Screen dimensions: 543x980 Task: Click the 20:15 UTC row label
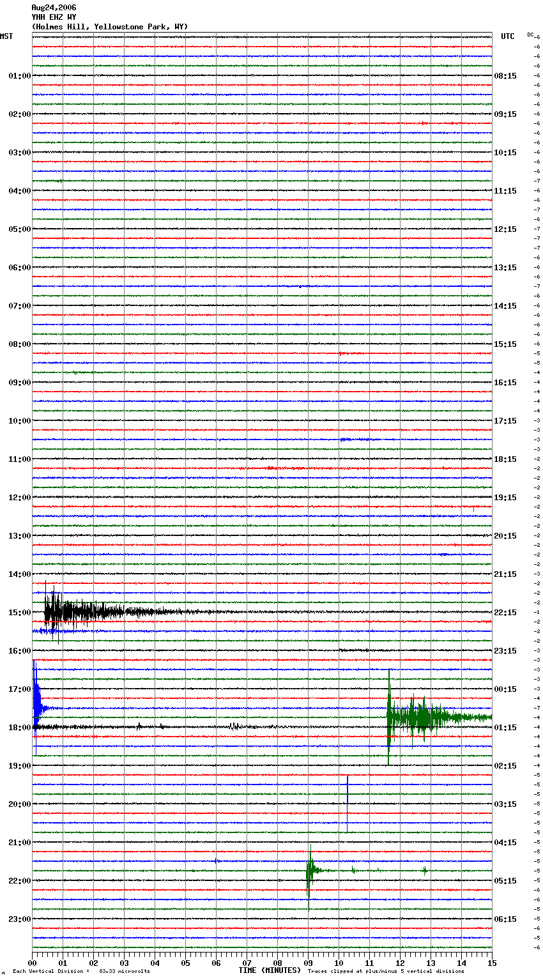pos(505,536)
